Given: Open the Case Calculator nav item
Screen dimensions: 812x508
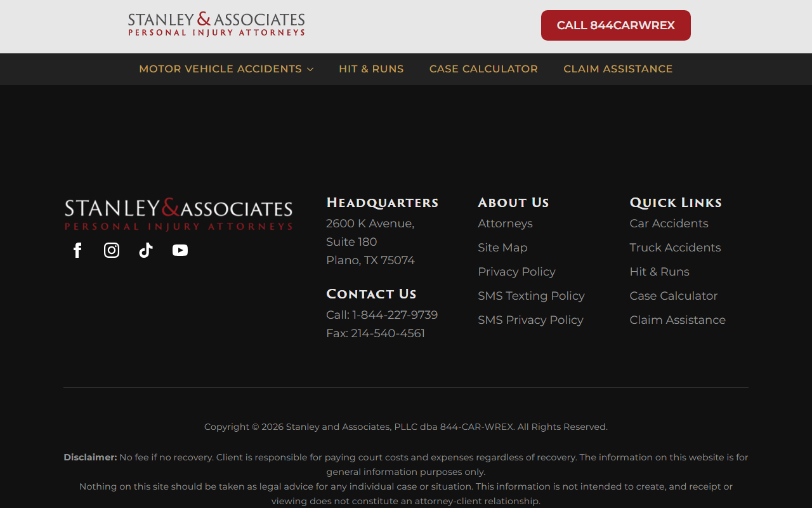Looking at the screenshot, I should 483,69.
